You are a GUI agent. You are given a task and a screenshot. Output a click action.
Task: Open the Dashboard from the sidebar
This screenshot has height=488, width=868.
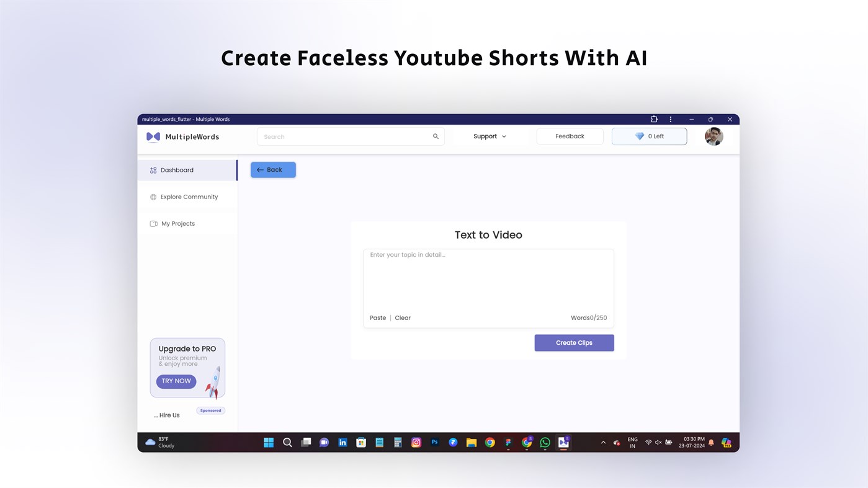[176, 169]
